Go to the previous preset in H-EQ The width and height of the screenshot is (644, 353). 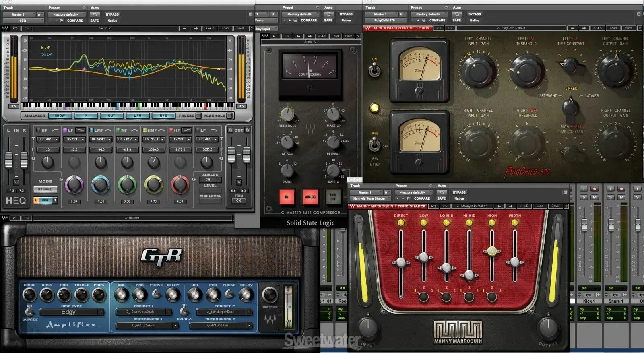tap(184, 28)
